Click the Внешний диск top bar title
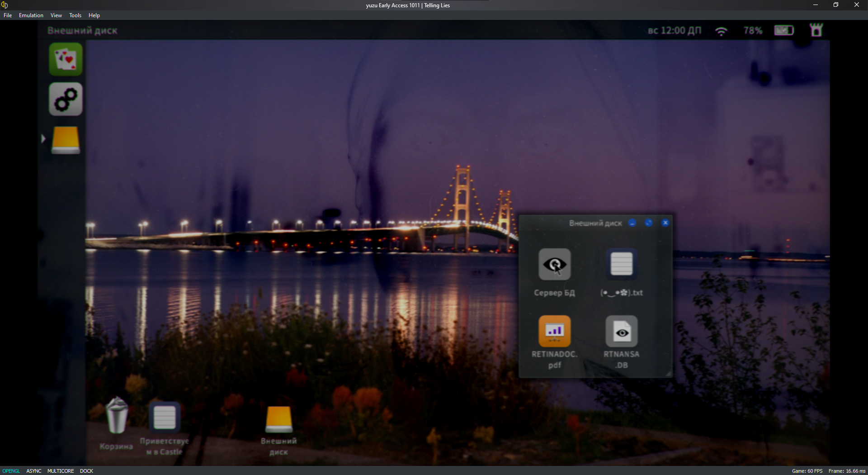The image size is (868, 475). (82, 31)
